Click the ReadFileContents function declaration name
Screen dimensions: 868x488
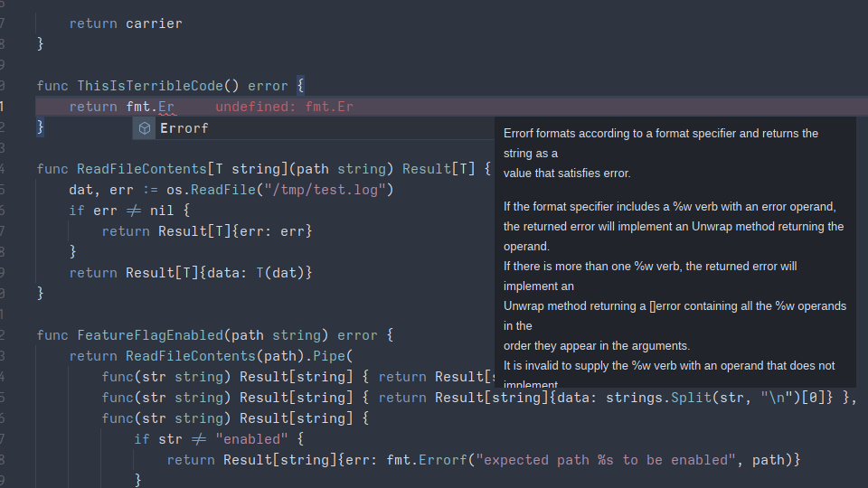tap(141, 169)
